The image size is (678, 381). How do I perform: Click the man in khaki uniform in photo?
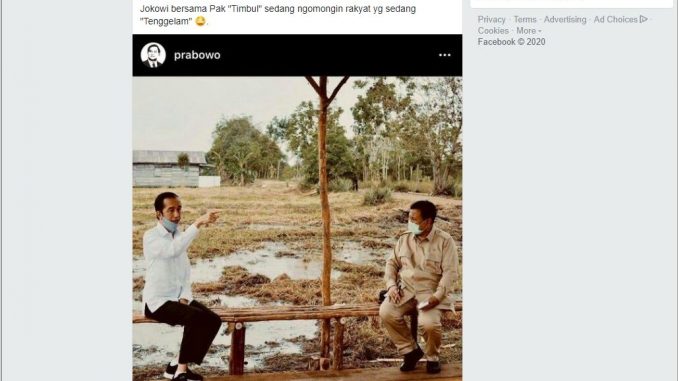(x=419, y=285)
